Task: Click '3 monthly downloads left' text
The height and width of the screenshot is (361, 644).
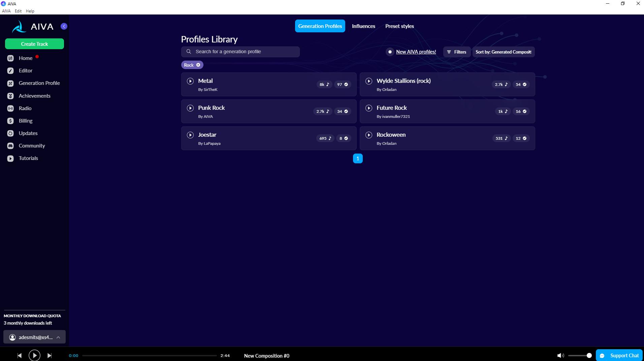Action: [x=28, y=323]
